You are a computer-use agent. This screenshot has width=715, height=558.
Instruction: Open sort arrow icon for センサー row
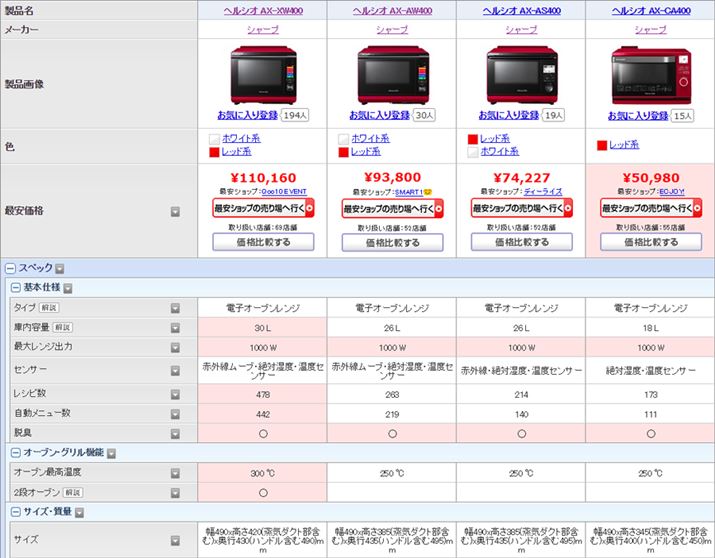(x=175, y=370)
